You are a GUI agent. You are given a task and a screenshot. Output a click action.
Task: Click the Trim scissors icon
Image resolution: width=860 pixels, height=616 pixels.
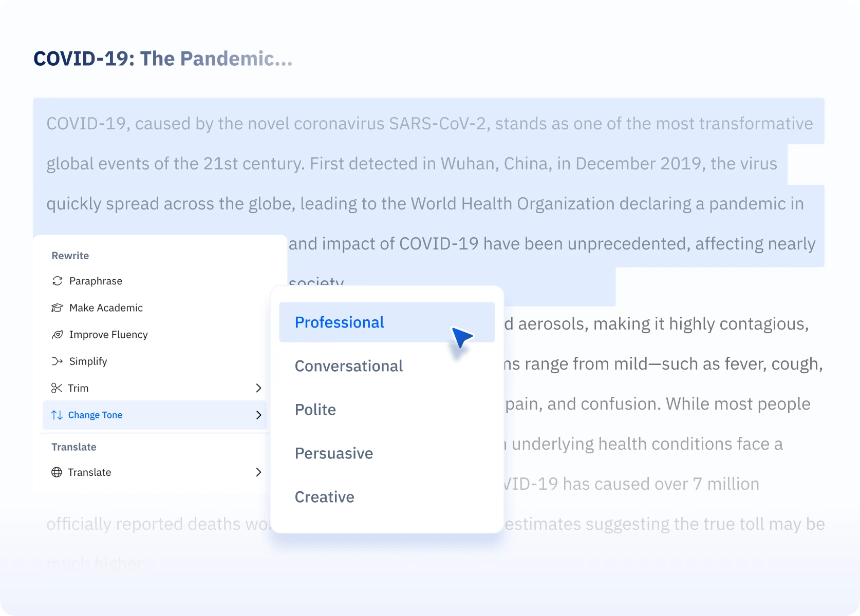(57, 388)
